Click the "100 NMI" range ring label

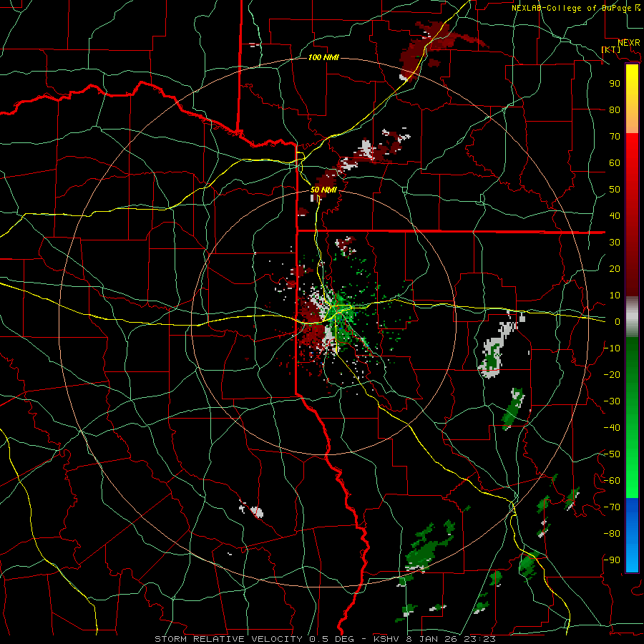323,57
